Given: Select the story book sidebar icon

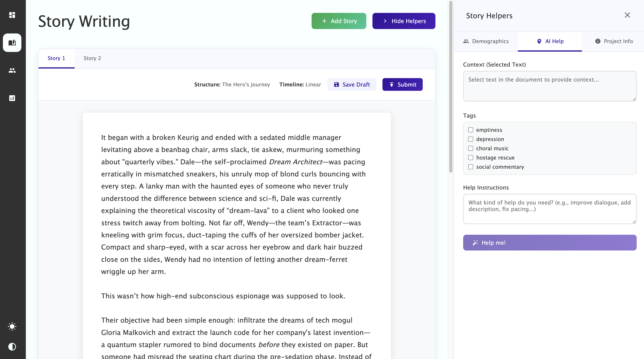Looking at the screenshot, I should (12, 43).
